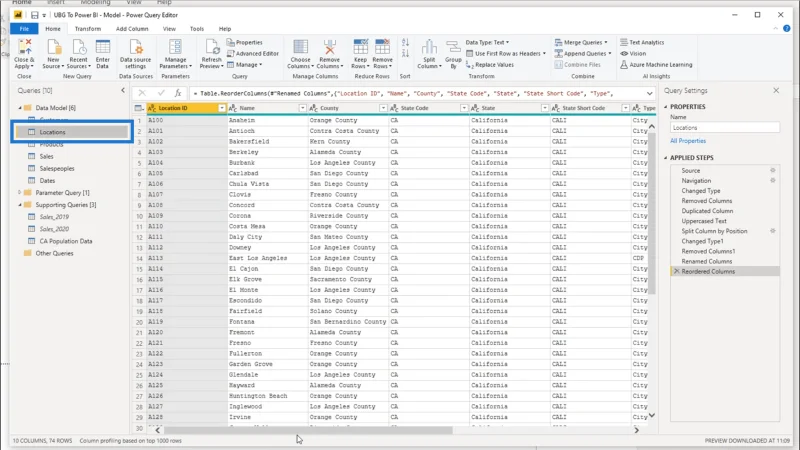Viewport: 800px width, 450px height.
Task: Collapse the Queries pane
Action: [123, 90]
